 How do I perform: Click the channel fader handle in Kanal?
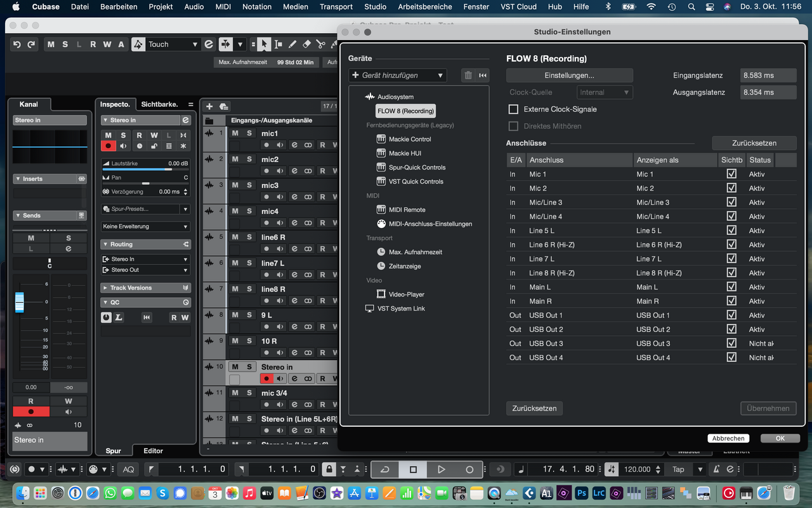(19, 302)
